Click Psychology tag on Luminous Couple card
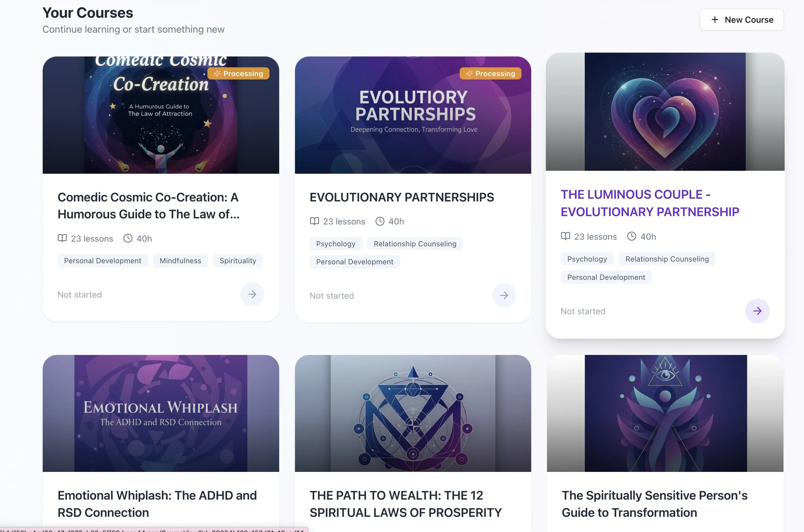 click(x=587, y=259)
